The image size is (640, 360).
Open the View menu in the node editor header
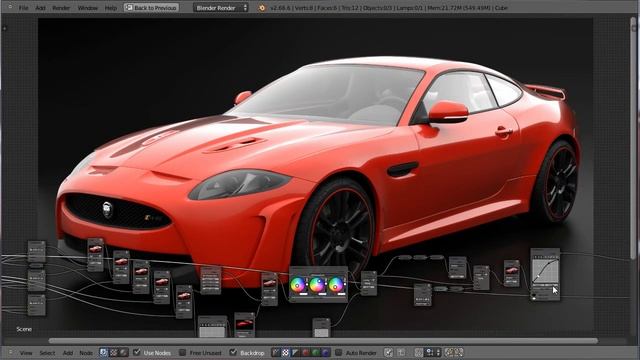pos(26,353)
